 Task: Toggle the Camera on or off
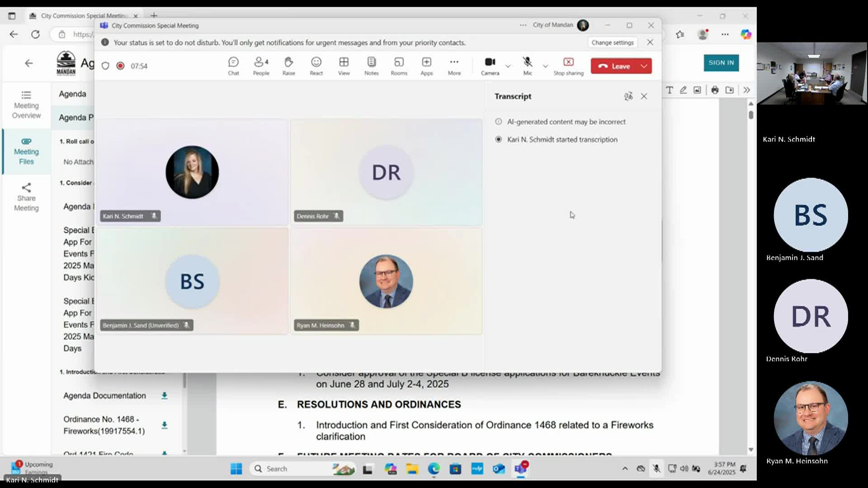pyautogui.click(x=490, y=66)
